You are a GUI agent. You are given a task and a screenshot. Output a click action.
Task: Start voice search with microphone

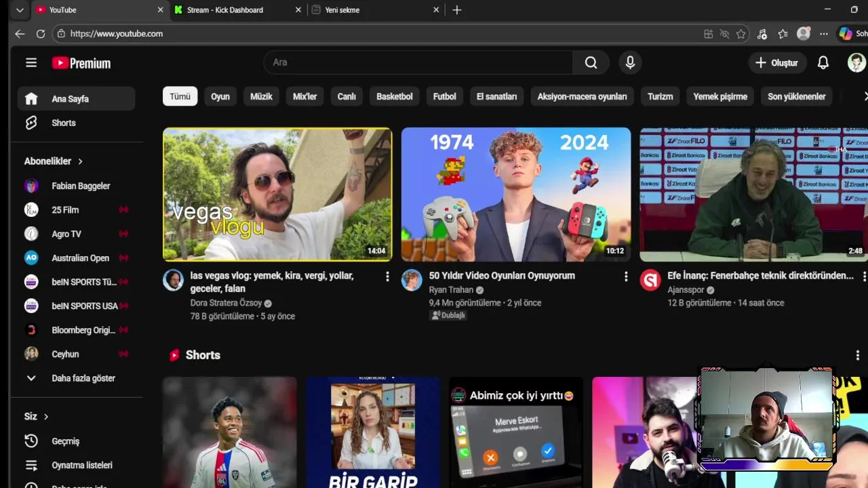[630, 62]
